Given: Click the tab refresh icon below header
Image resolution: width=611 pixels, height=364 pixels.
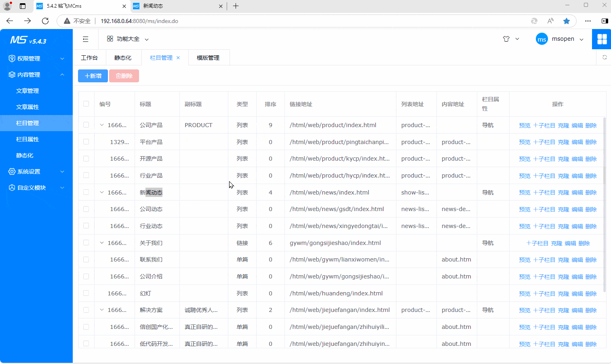Looking at the screenshot, I should click(x=605, y=57).
